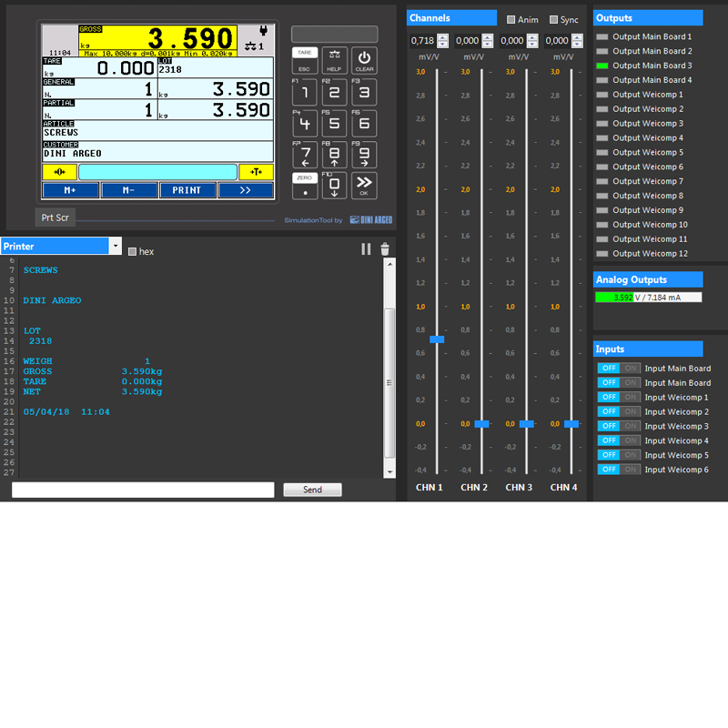Click the Send button
This screenshot has height=728, width=728.
pyautogui.click(x=312, y=490)
